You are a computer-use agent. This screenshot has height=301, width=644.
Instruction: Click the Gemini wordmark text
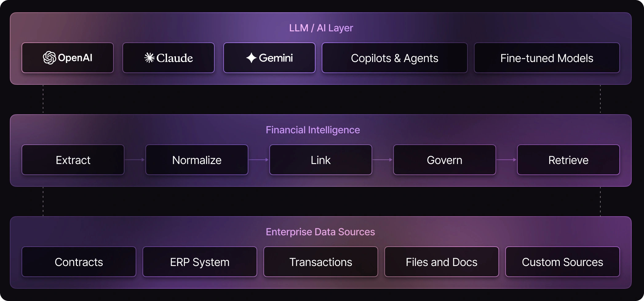pyautogui.click(x=276, y=58)
